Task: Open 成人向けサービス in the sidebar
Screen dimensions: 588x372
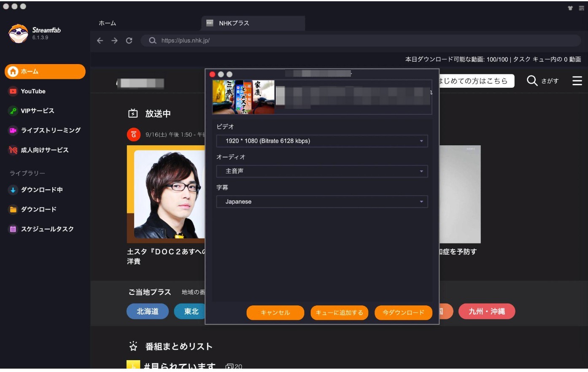Action: click(45, 150)
